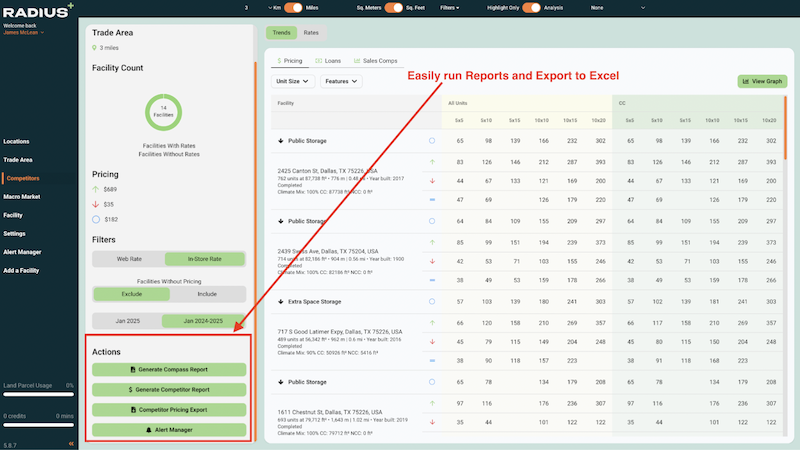
Task: Click the CC column group header
Action: [x=622, y=103]
